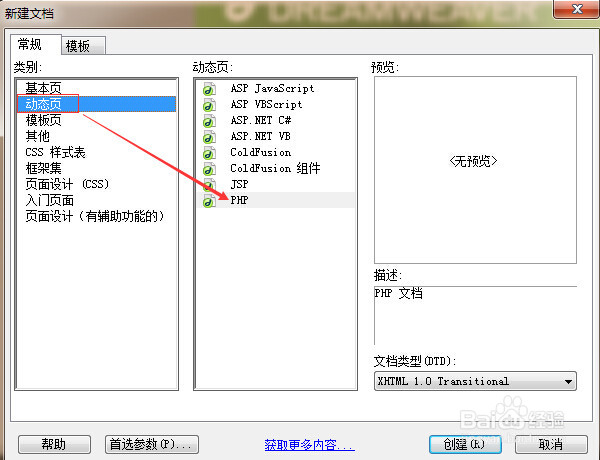Open the 文档类型 (DTD) dropdown
This screenshot has height=460, width=600.
point(475,381)
